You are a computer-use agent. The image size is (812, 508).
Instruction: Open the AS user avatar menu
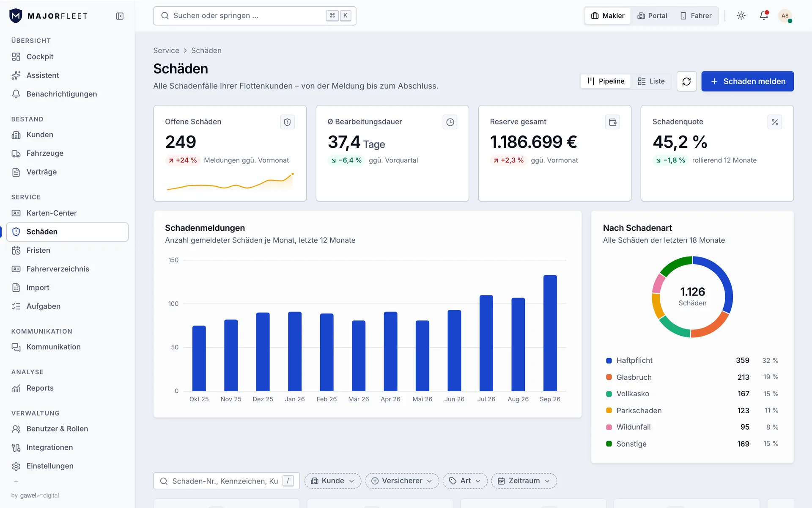click(785, 16)
